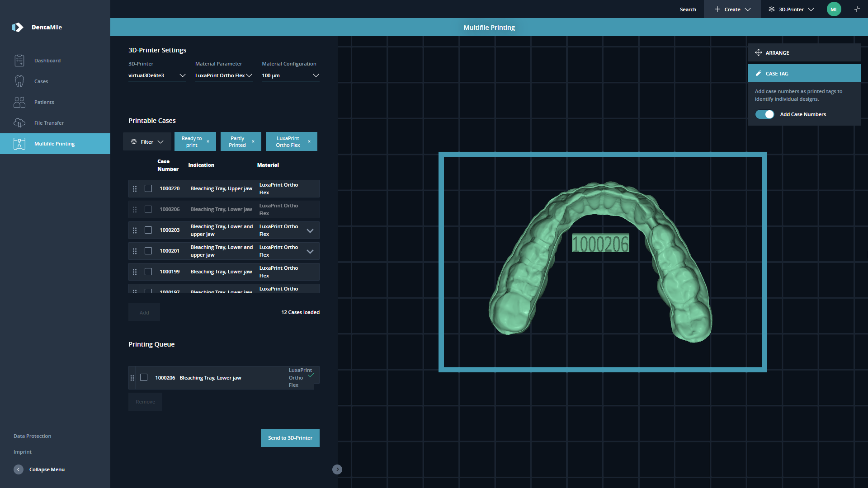
Task: Click Search in the top bar
Action: (x=688, y=9)
